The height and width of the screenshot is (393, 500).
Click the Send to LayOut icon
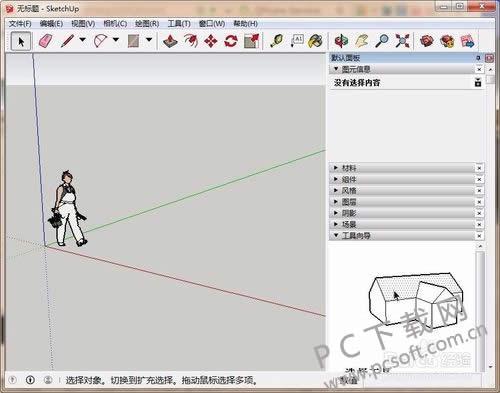tap(467, 41)
